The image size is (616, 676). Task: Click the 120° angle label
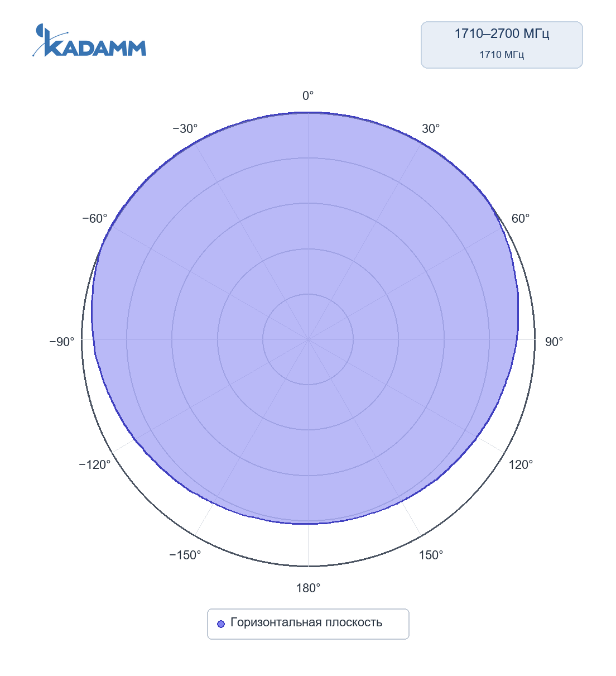(x=521, y=464)
